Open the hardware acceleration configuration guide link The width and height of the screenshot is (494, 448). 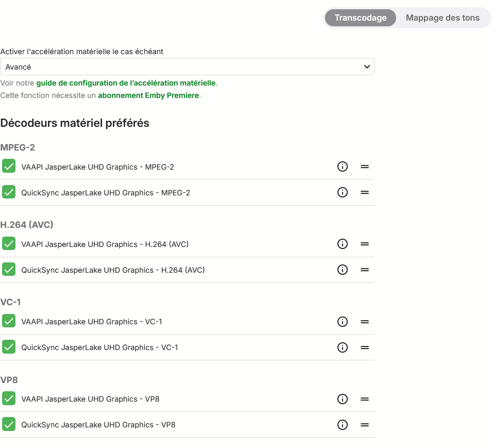coord(126,83)
